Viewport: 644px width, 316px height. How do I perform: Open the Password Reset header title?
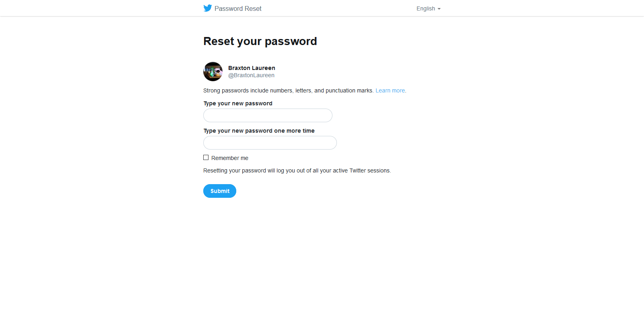(x=238, y=8)
